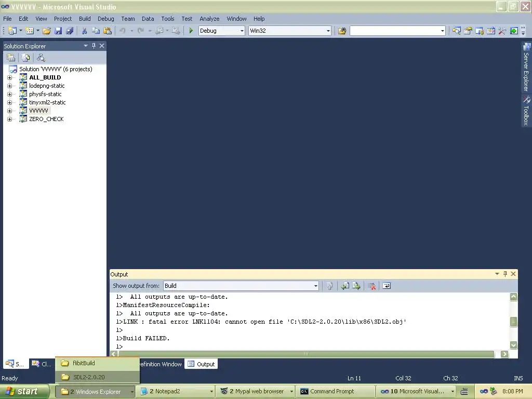This screenshot has width=532, height=399.
Task: Click Mypal web browser taskbar group
Action: [257, 392]
